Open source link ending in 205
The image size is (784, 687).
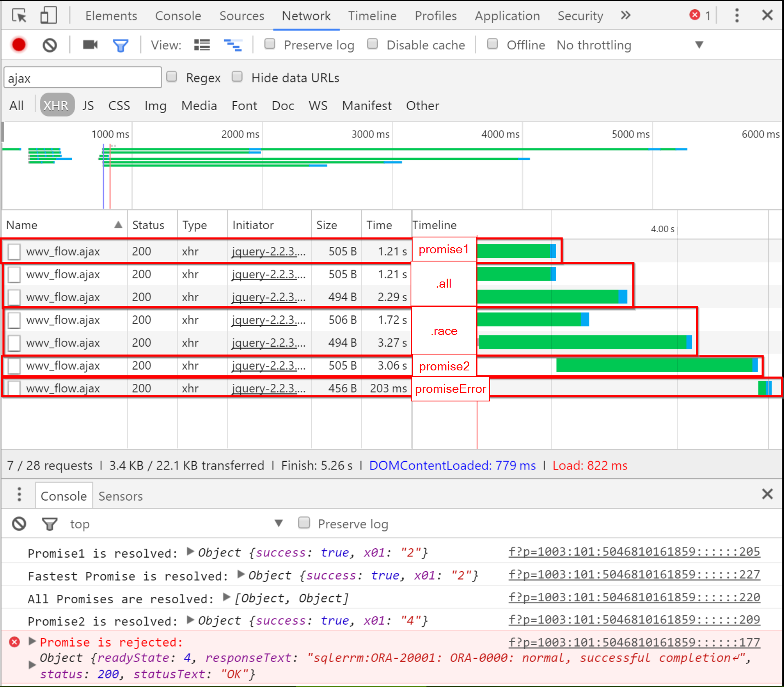point(634,552)
